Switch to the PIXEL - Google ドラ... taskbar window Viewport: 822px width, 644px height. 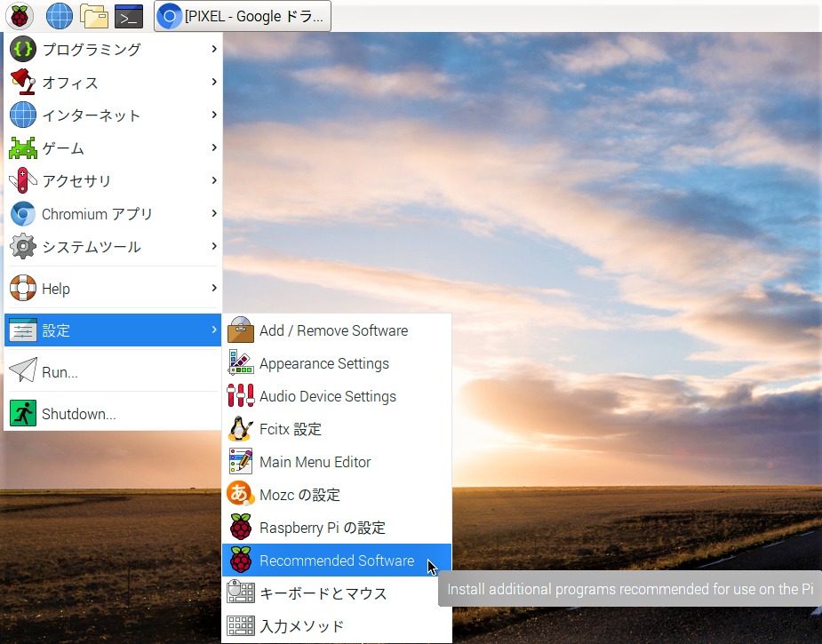(x=243, y=16)
